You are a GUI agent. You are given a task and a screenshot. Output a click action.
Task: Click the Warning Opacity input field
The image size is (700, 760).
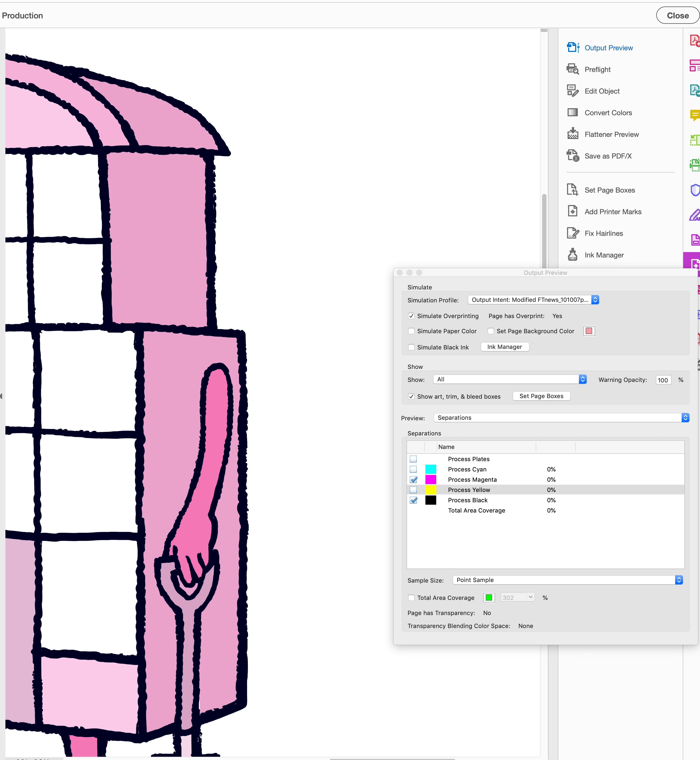[x=663, y=380]
